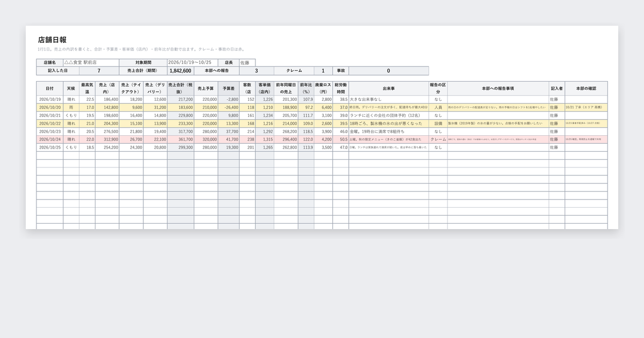Select the sales total cell 361,700
The height and width of the screenshot is (338, 644).
tap(180, 139)
